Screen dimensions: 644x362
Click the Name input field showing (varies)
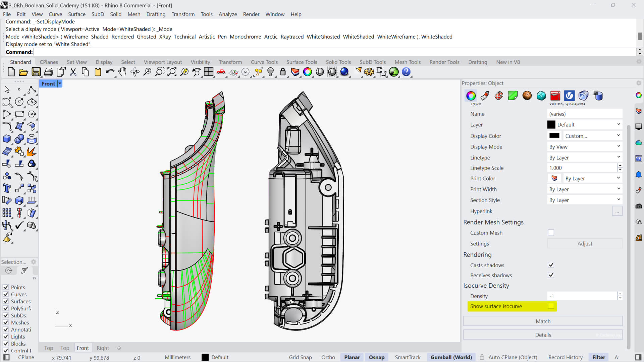(x=585, y=114)
